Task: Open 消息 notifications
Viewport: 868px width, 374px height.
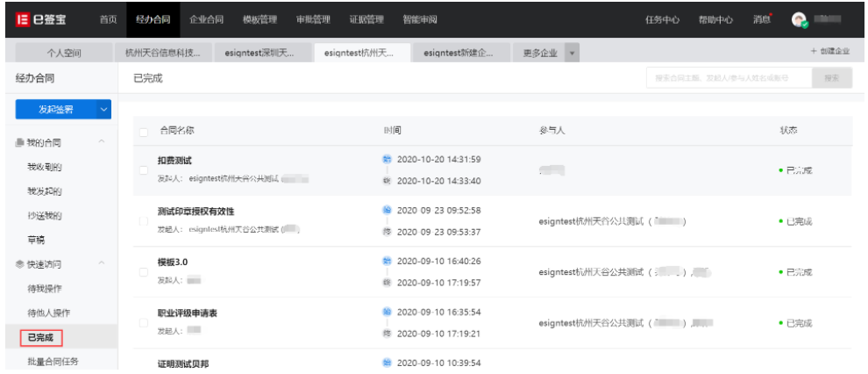Action: coord(762,20)
